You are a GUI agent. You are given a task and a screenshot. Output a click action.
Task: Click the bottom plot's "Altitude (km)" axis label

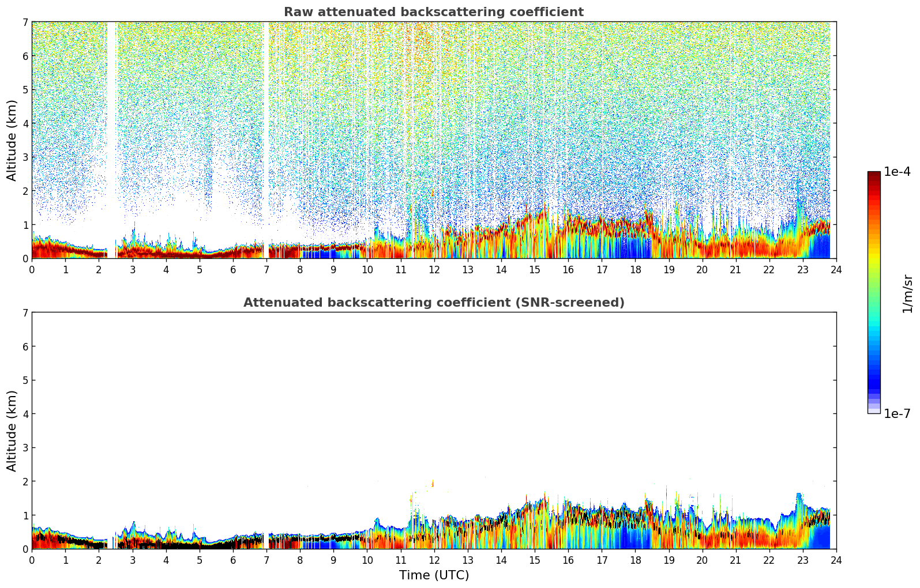coord(12,431)
